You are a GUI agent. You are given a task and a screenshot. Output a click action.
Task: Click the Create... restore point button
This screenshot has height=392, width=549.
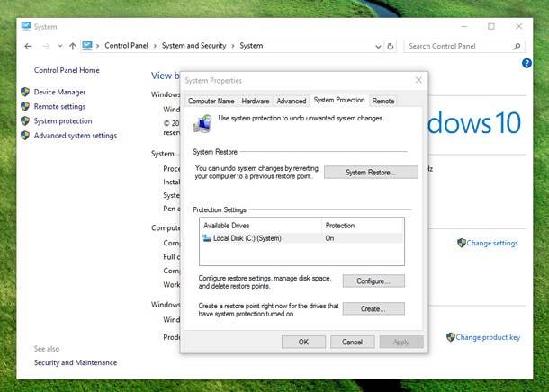tap(373, 309)
